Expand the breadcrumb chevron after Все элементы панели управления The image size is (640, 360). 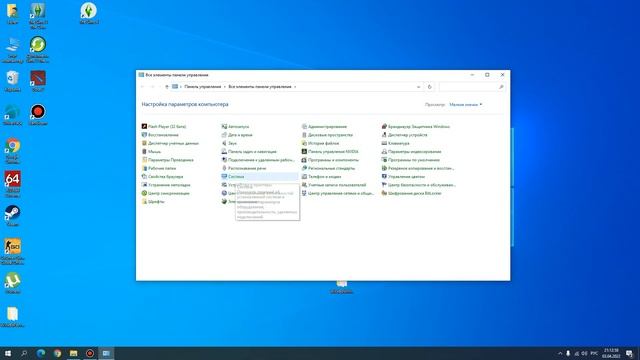click(295, 87)
